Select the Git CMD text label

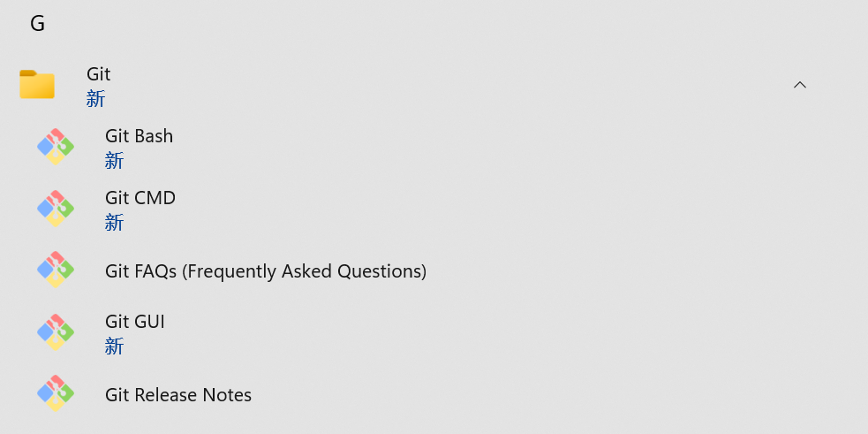click(140, 198)
